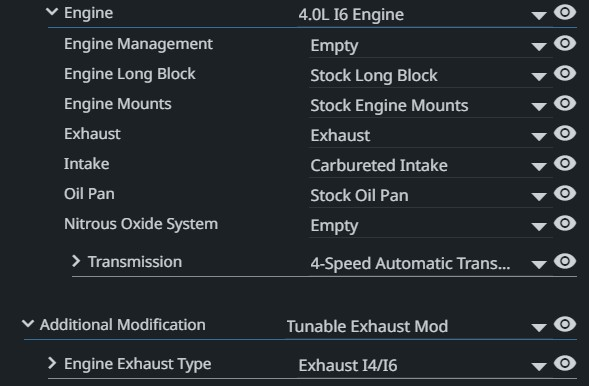This screenshot has height=386, width=589.
Task: Toggle visibility of Carbureted Intake
Action: click(565, 163)
